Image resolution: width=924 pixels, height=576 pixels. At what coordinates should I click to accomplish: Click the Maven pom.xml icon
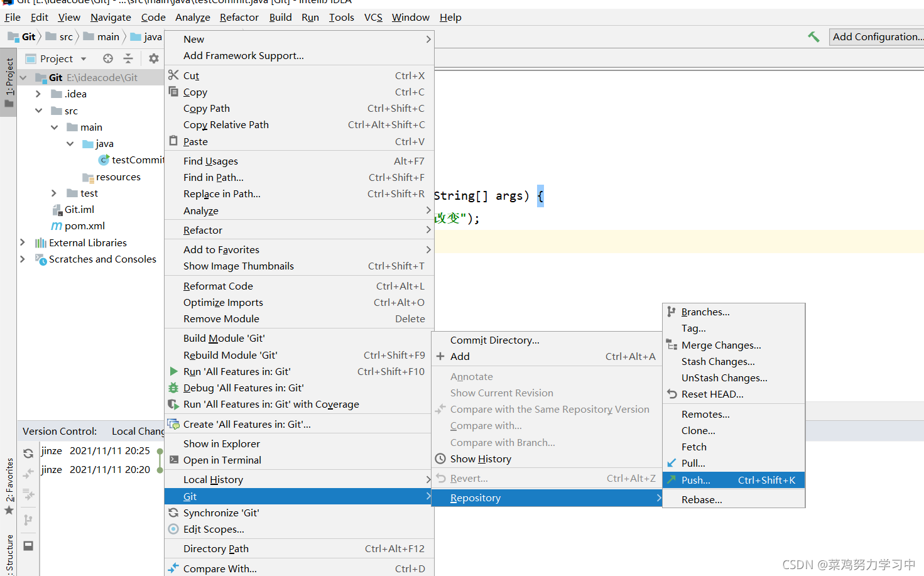57,226
